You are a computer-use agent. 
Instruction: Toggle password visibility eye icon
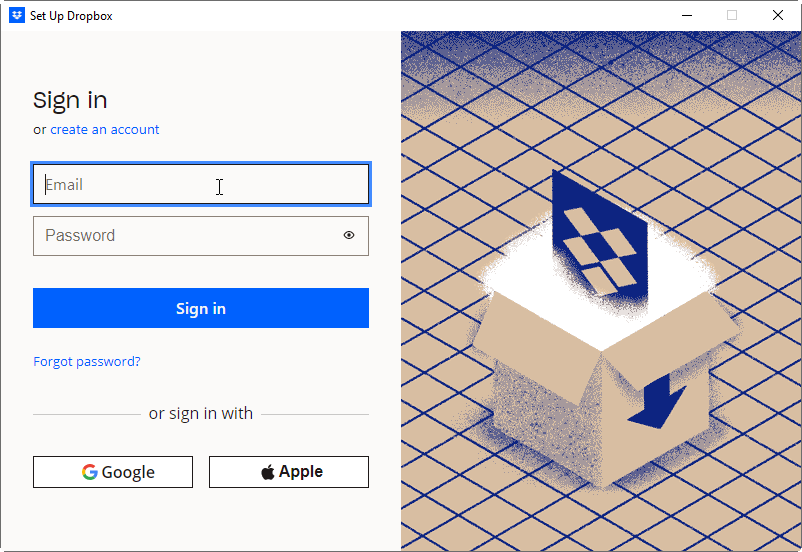pyautogui.click(x=349, y=235)
